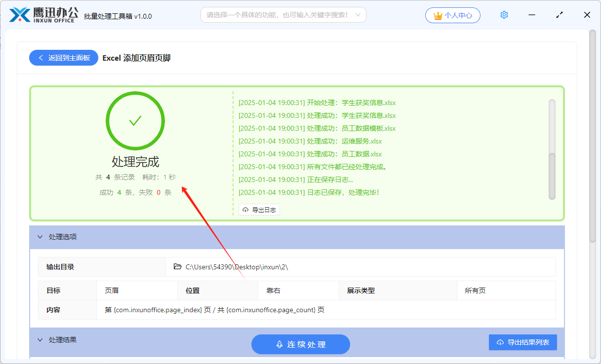Open the function search dropdown

tap(283, 15)
